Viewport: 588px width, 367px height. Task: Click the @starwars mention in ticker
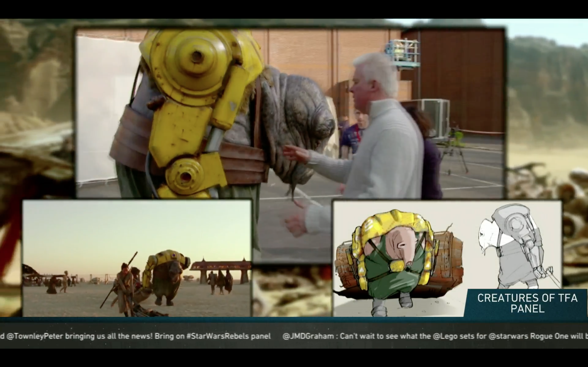click(x=508, y=336)
